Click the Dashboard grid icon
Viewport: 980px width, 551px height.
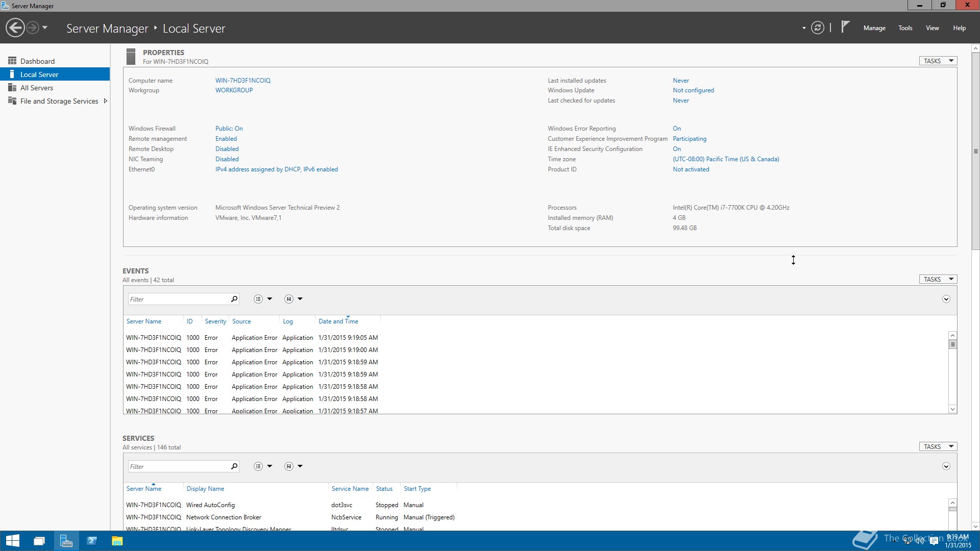pos(12,61)
